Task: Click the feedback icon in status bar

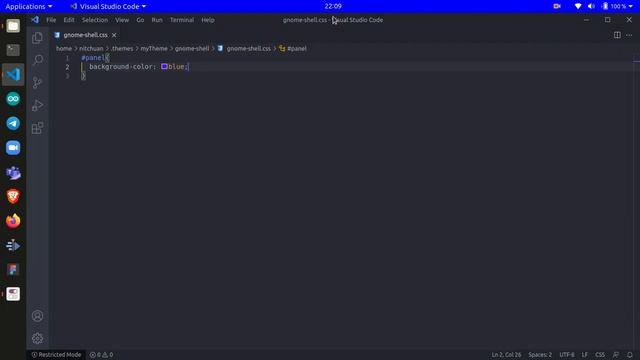Action: click(616, 355)
